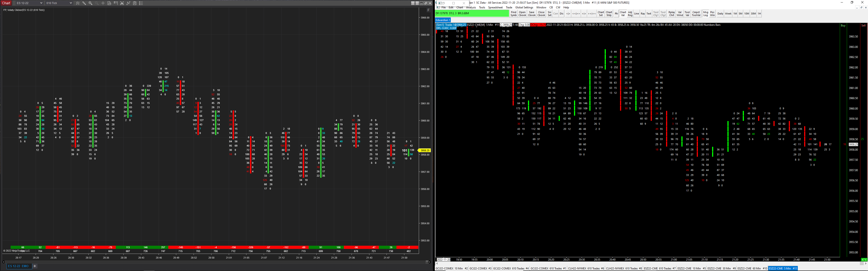Add a new NinjaTrader chart tab

click(35, 266)
